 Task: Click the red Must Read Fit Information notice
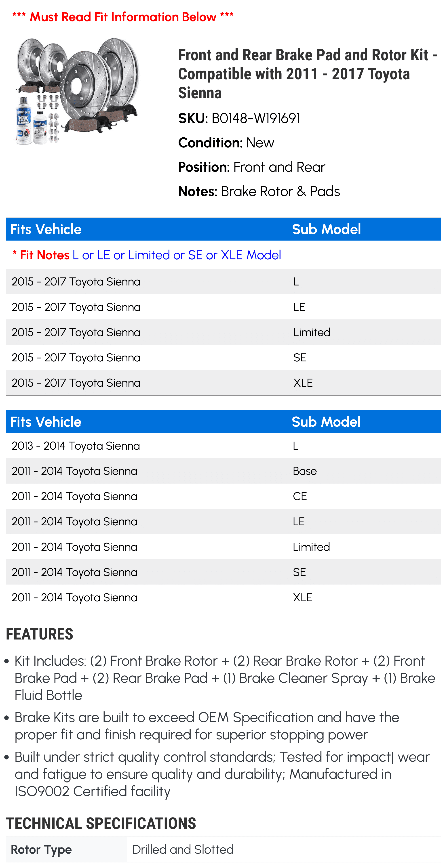click(123, 17)
